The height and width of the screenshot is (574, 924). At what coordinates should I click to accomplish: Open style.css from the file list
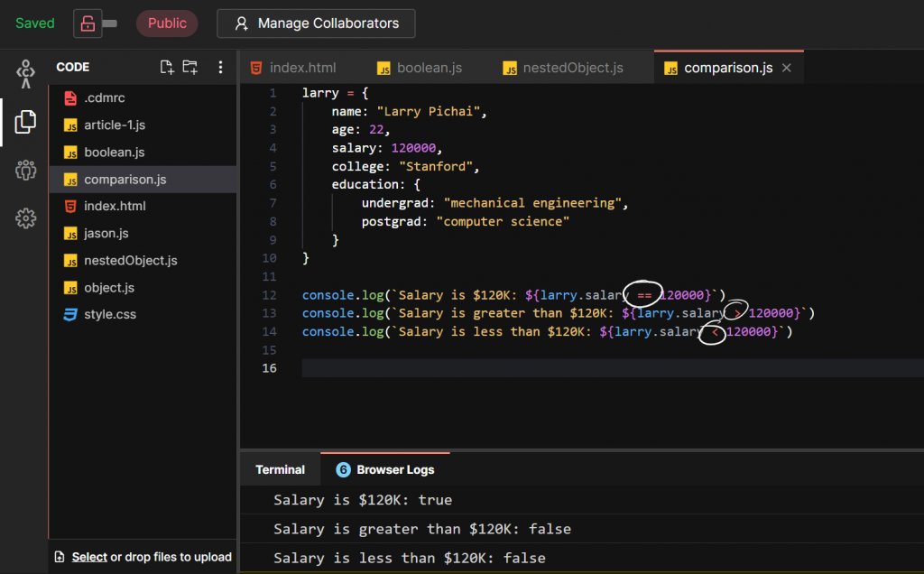[110, 314]
